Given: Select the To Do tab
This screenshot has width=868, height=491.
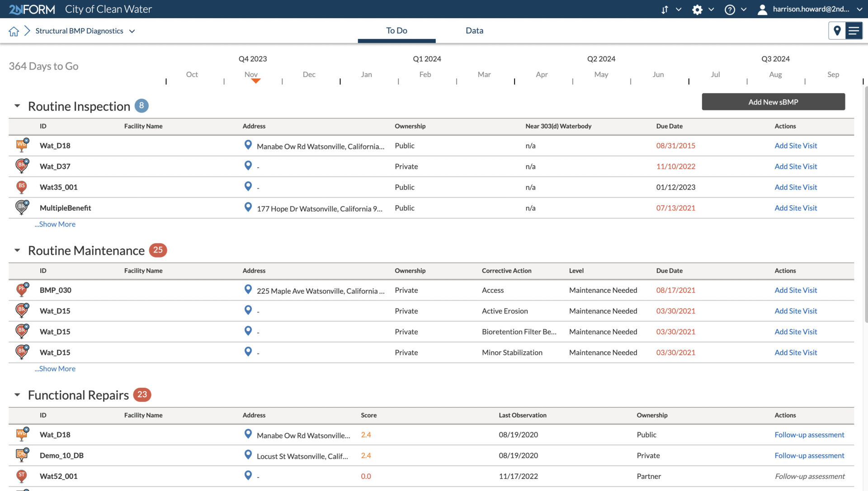Looking at the screenshot, I should coord(396,30).
